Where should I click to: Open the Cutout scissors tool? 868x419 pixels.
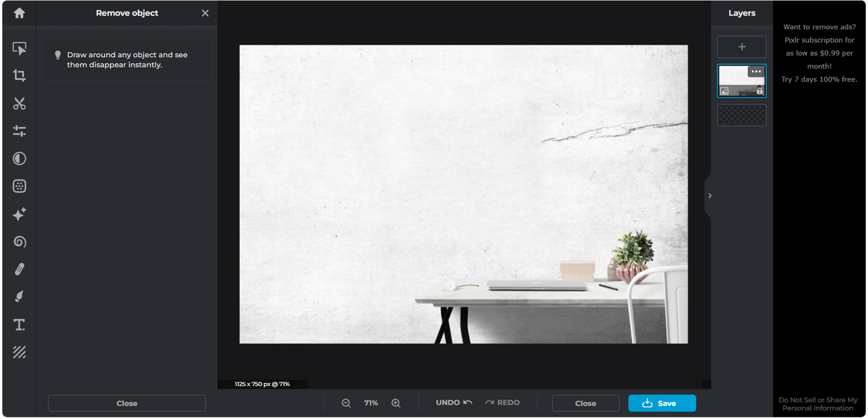click(x=19, y=104)
